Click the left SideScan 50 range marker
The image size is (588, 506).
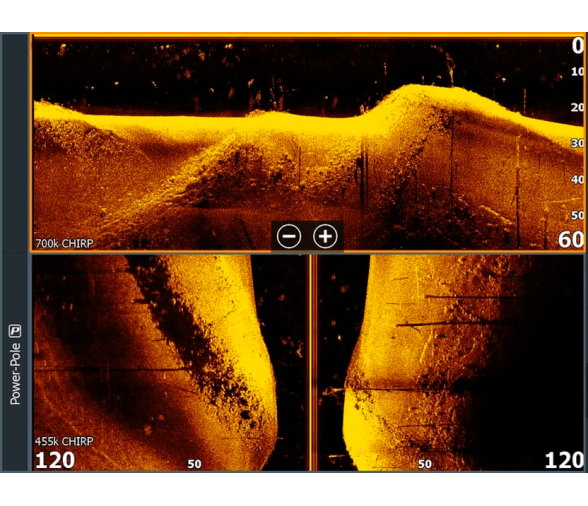(x=194, y=464)
